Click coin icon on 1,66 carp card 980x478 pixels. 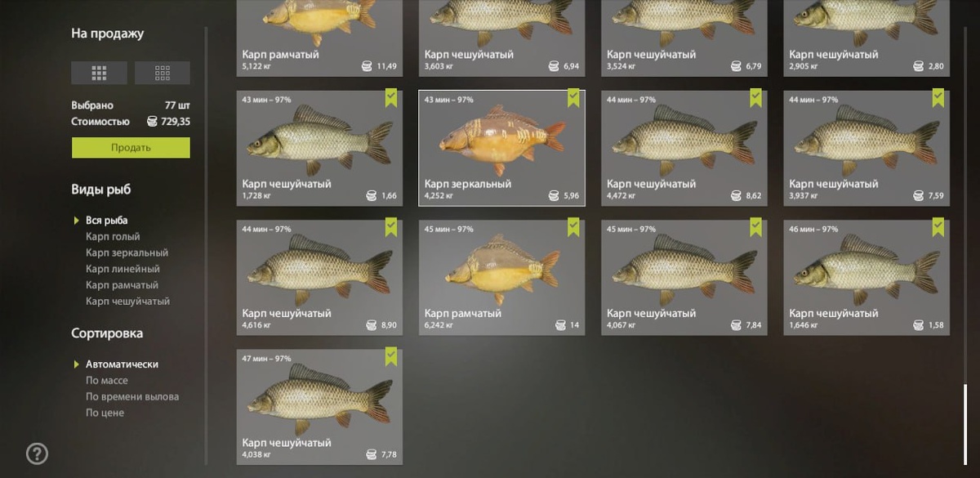371,196
